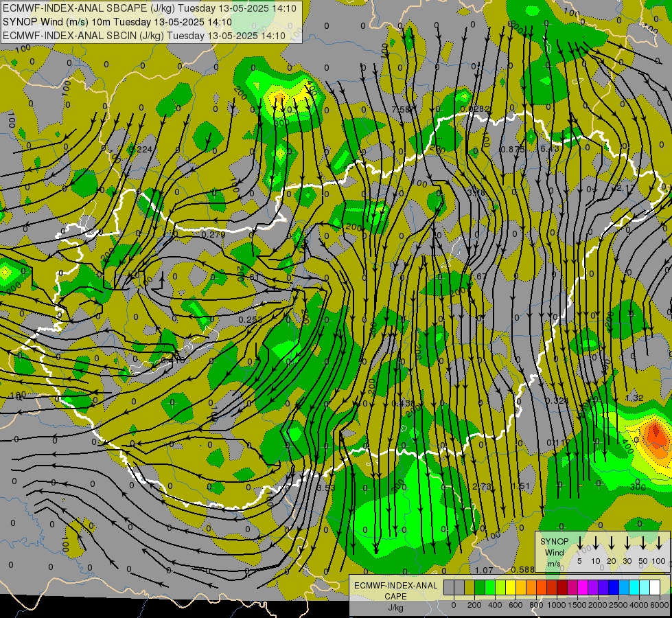Screen dimensions: 672x618
Task: Click the 20 m/s wind arrow in legend
Action: point(612,543)
